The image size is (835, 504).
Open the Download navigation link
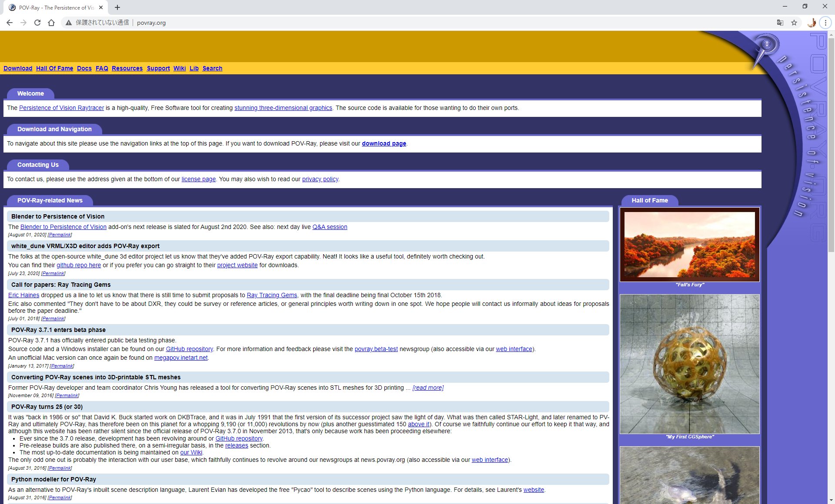[18, 68]
